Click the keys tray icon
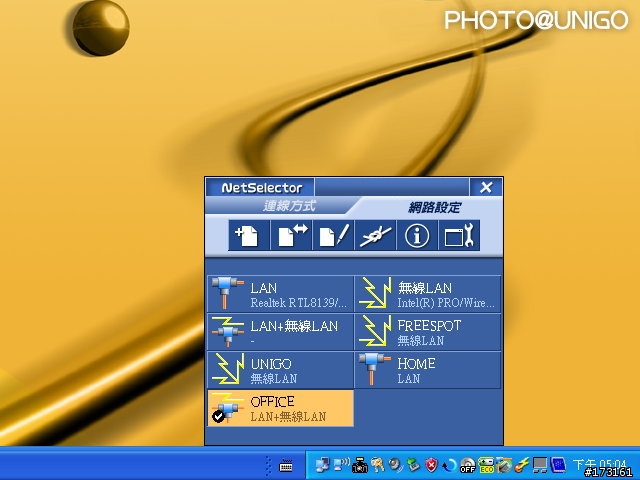640x480 pixels. 378,464
